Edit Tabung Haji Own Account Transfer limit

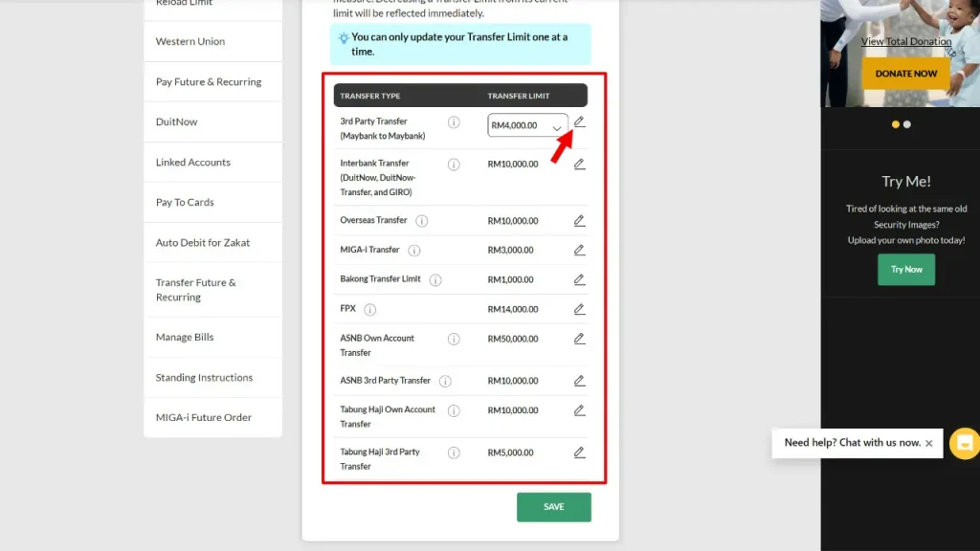(579, 410)
